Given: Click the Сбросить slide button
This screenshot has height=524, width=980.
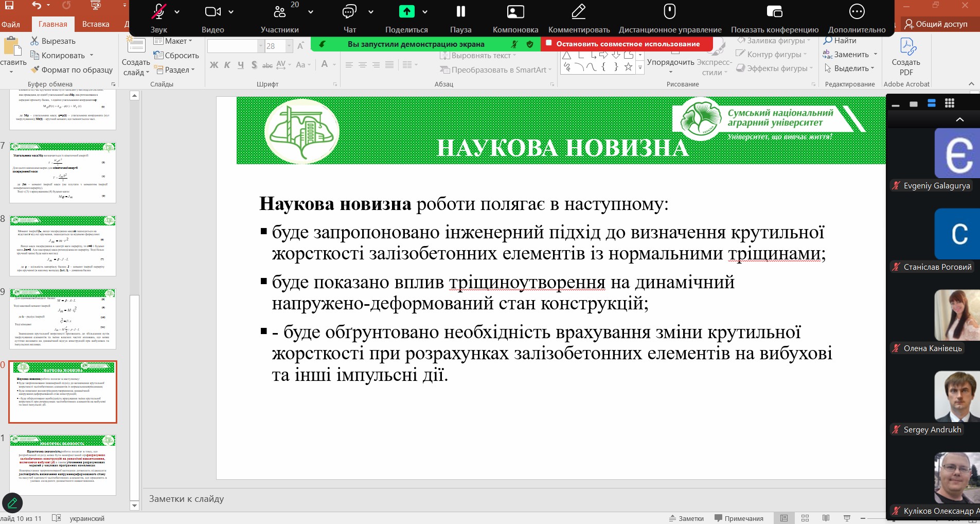Looking at the screenshot, I should (176, 56).
